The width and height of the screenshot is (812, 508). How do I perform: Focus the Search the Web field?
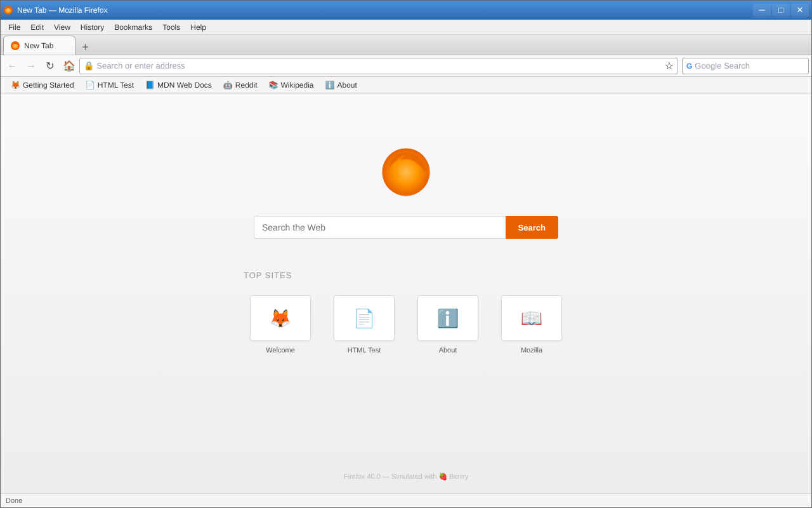click(x=380, y=227)
